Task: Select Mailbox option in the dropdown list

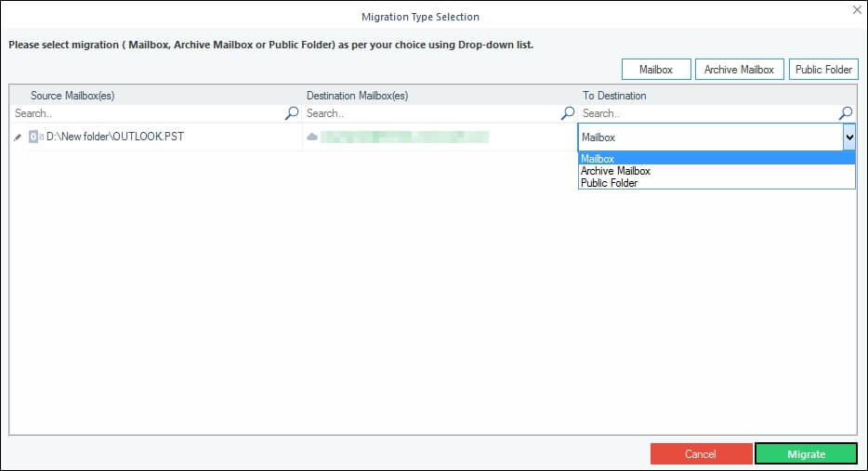Action: click(717, 159)
